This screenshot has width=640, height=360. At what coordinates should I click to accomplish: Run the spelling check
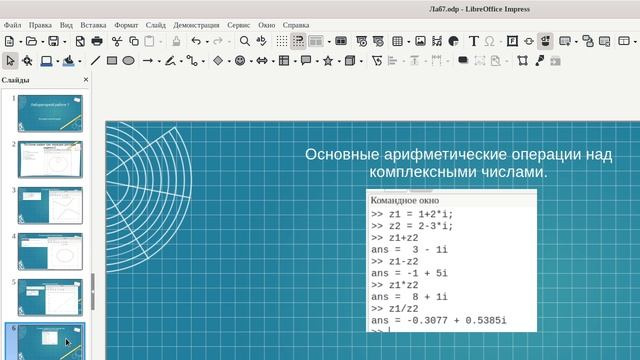click(x=261, y=41)
